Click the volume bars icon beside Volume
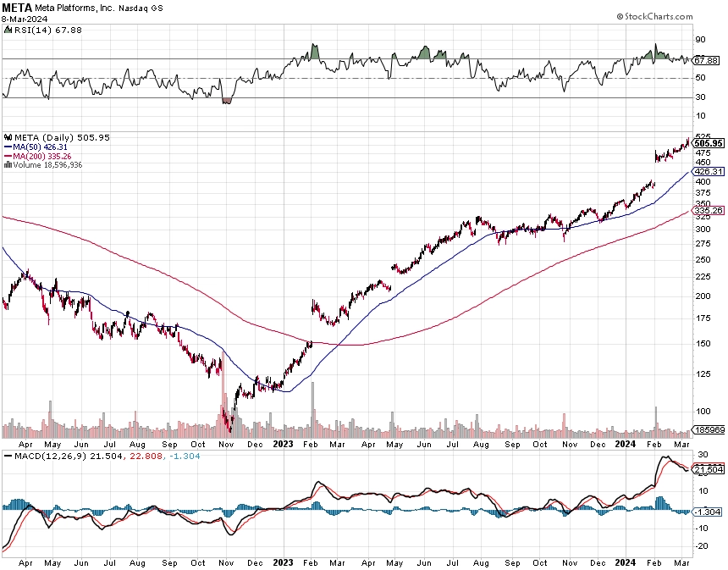The image size is (728, 570). [8, 165]
